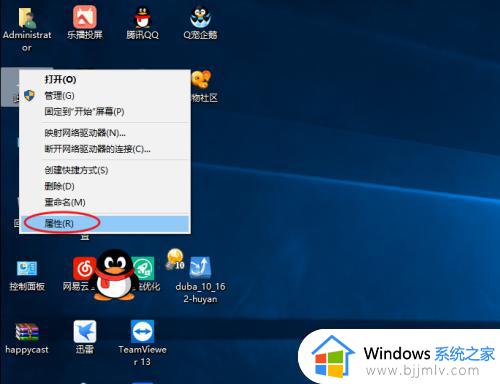Screen dimensions: 500x384
Task: Click the QQ penguin pet on the desktop
Action: (114, 275)
